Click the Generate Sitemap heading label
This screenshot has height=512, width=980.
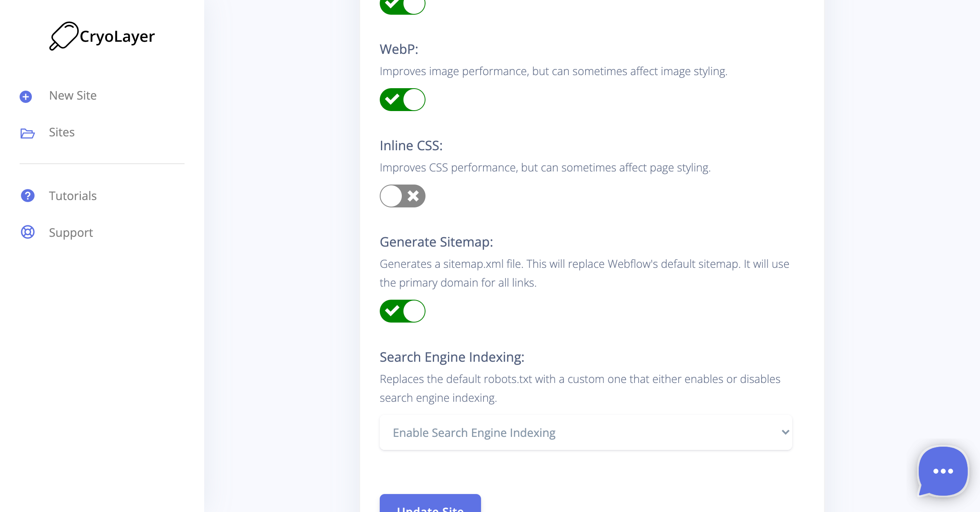pyautogui.click(x=436, y=242)
